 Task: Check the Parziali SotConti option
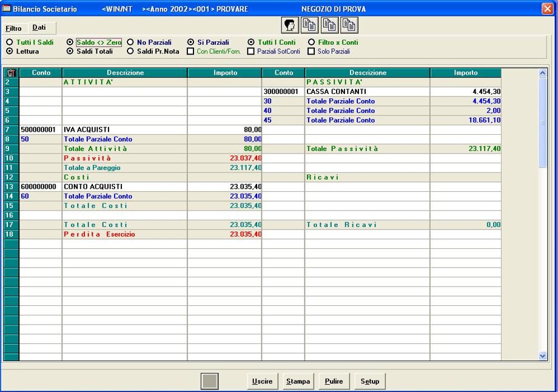251,52
